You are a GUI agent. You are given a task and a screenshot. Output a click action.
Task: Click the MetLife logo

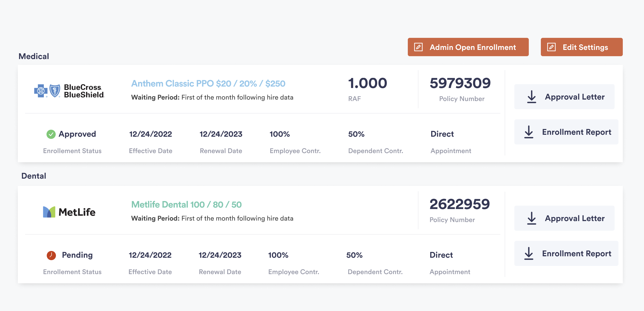pos(69,212)
